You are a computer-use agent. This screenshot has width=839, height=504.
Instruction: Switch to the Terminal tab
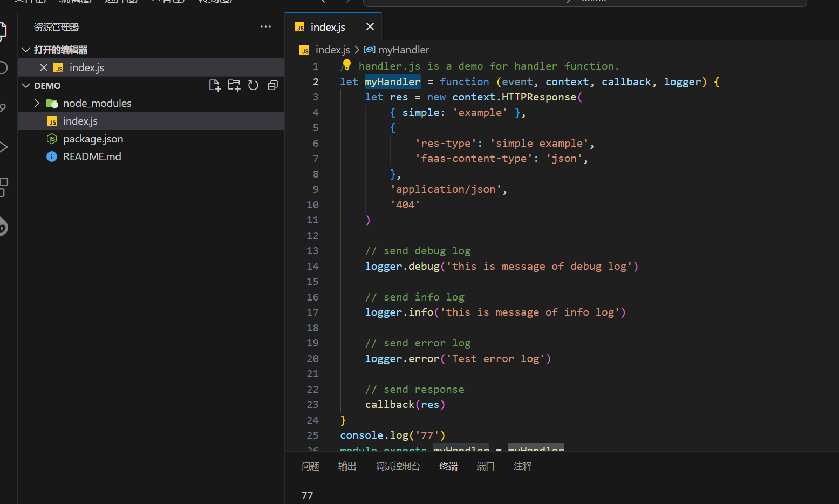(x=448, y=466)
